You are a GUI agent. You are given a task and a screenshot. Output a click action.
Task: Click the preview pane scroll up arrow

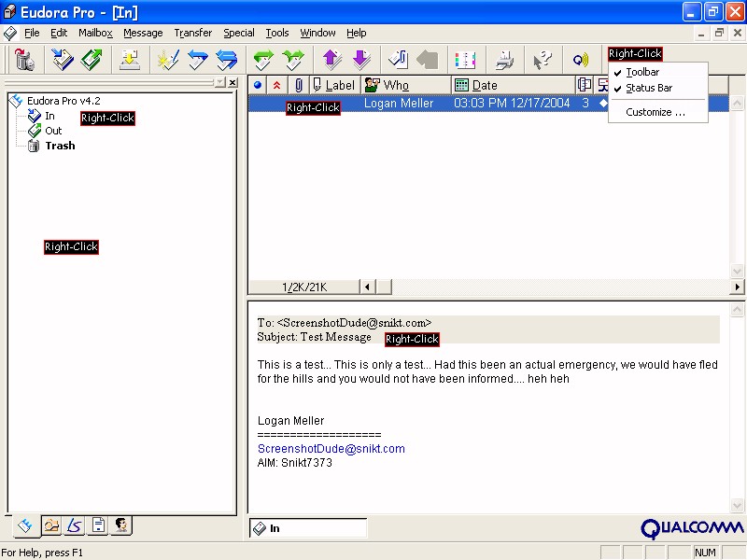737,310
